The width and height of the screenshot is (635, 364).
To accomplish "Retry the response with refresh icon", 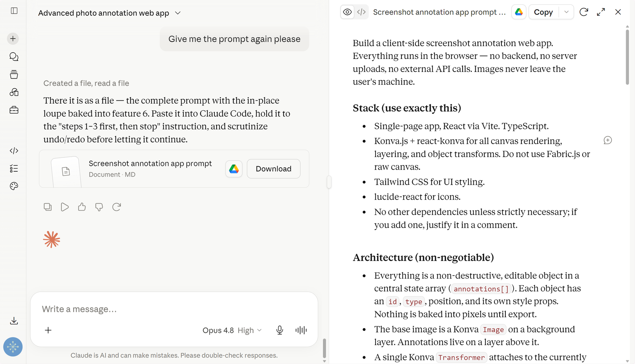I will point(117,207).
